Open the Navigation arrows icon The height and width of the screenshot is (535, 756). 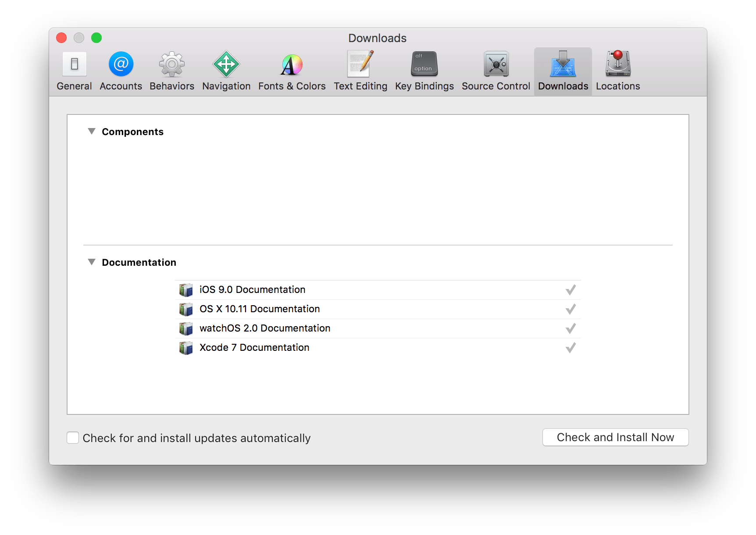click(x=226, y=64)
